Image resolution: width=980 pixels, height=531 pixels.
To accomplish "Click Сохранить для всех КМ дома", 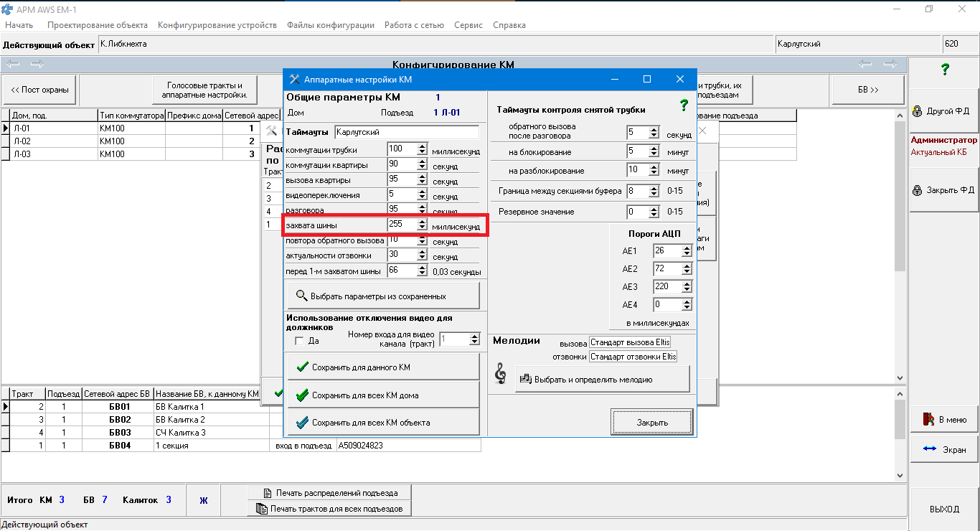I will [383, 395].
